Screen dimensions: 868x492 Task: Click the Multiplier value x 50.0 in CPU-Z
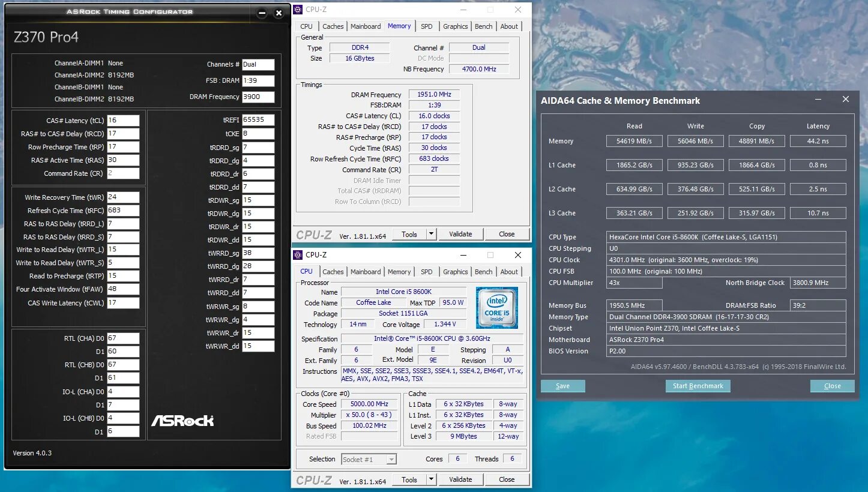pyautogui.click(x=370, y=415)
